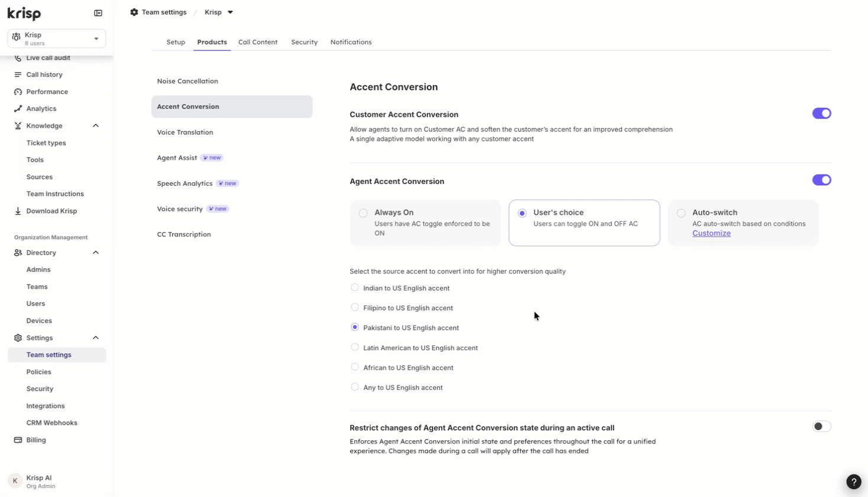Viewport: 868px width, 497px height.
Task: Turn off Agent Accent Conversion toggle
Action: (x=821, y=180)
